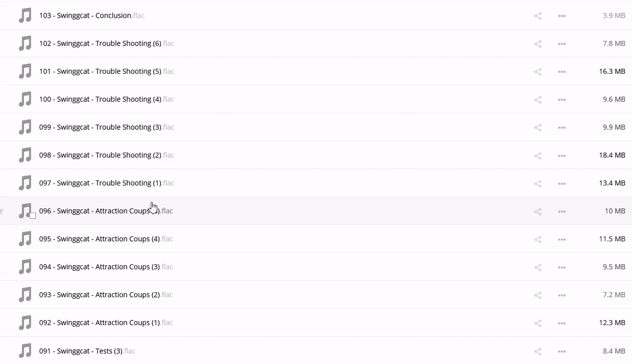632x364 pixels.
Task: Click share icon for Attraction Coups (4)
Action: (537, 239)
